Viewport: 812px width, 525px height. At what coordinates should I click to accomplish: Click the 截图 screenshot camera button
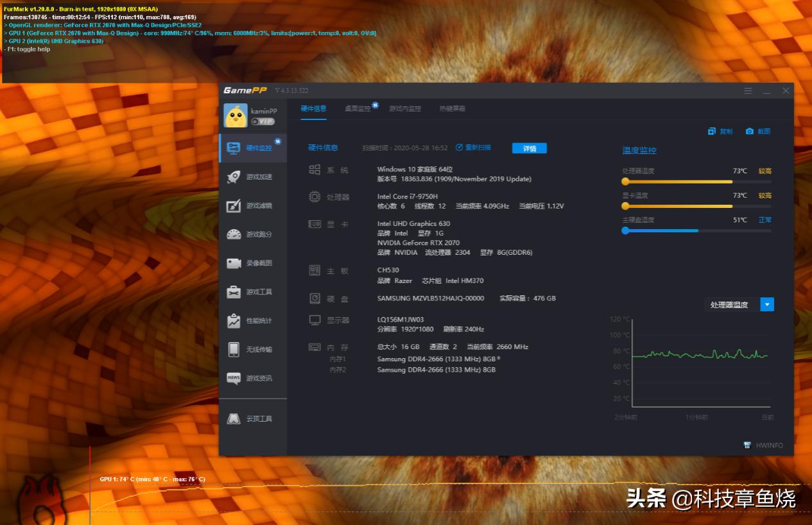758,131
